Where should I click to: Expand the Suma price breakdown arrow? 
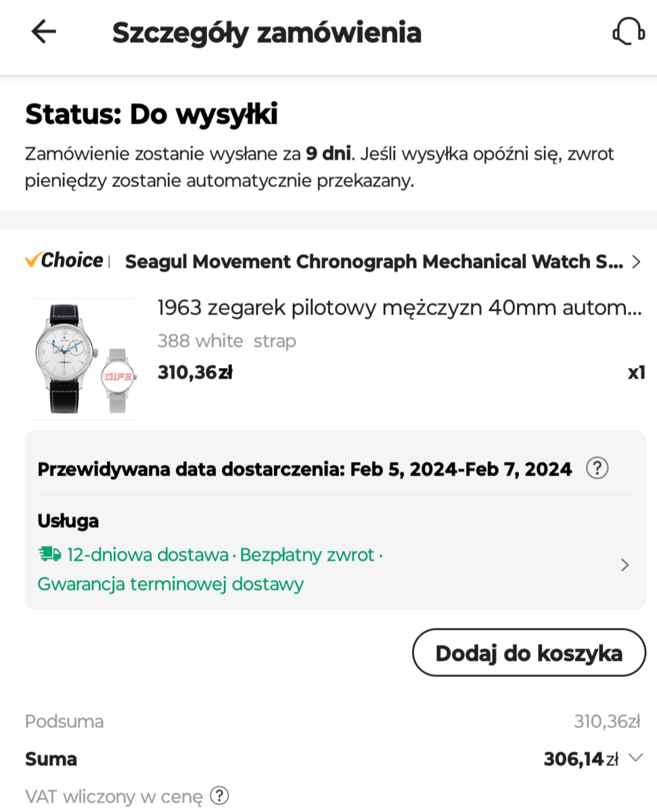(x=635, y=758)
